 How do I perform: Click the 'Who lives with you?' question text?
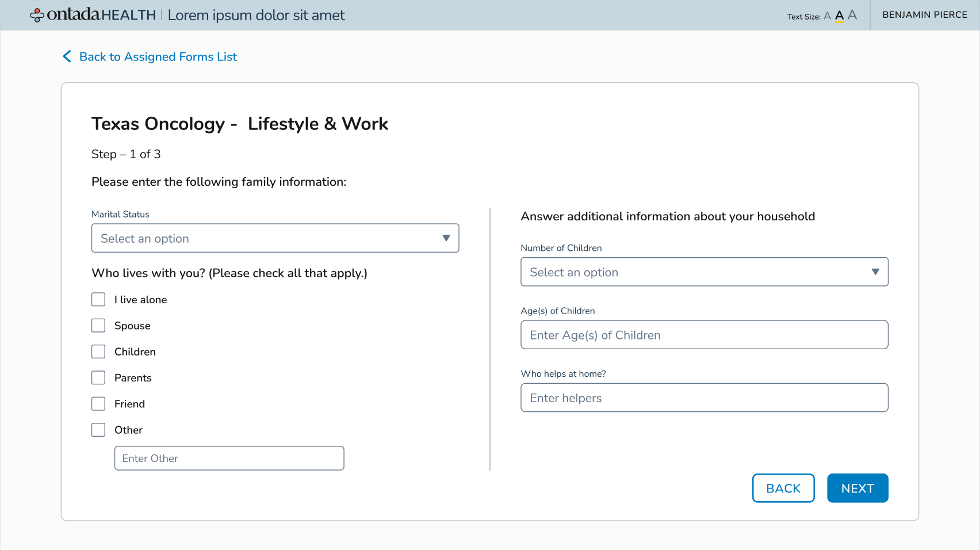pos(229,273)
